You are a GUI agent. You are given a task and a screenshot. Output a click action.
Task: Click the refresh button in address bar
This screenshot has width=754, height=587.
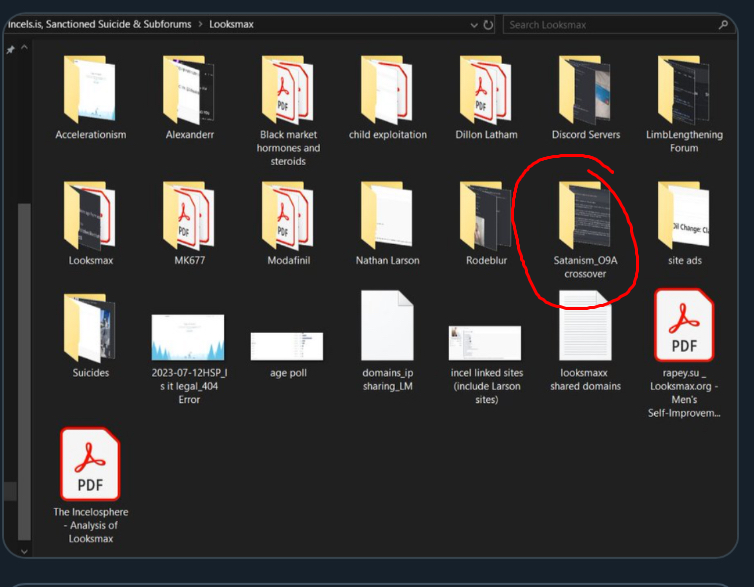488,25
